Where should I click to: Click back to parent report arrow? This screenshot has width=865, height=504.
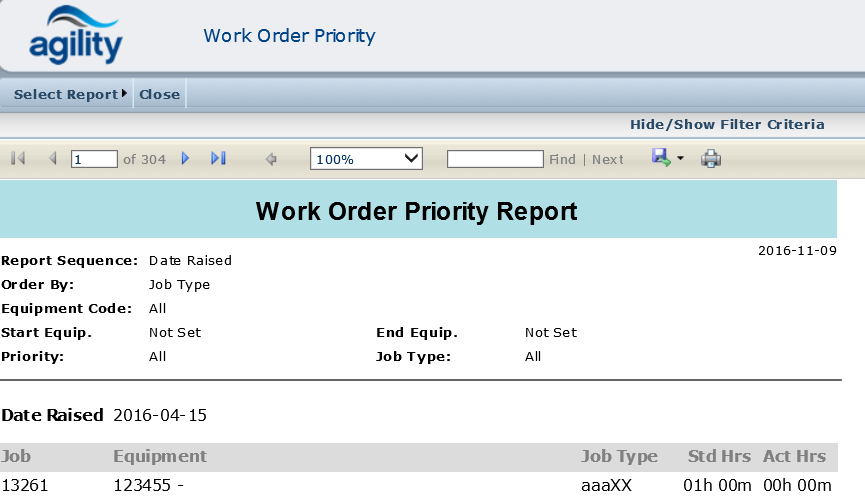270,159
